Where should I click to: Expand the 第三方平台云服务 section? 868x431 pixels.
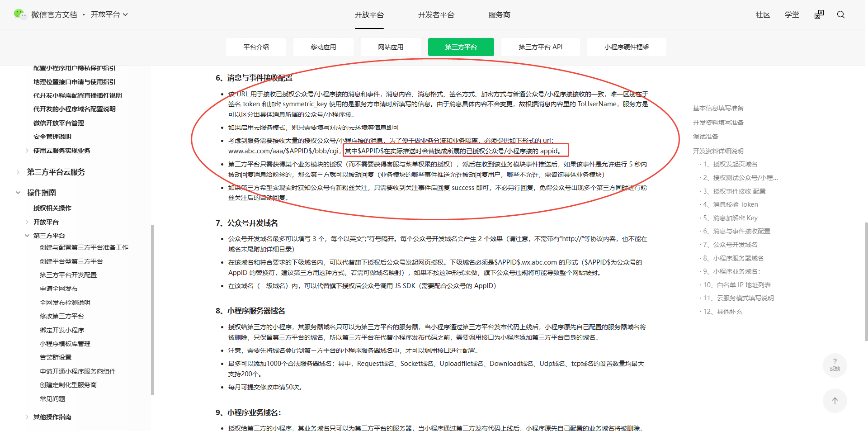(x=18, y=172)
